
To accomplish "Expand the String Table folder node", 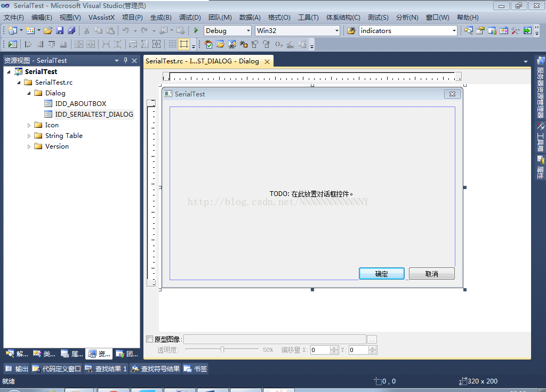I will pyautogui.click(x=29, y=136).
